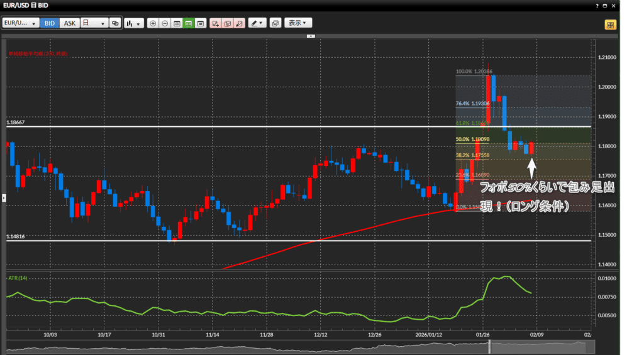The height and width of the screenshot is (355, 644).
Task: Switch price display to ASK
Action: point(70,23)
